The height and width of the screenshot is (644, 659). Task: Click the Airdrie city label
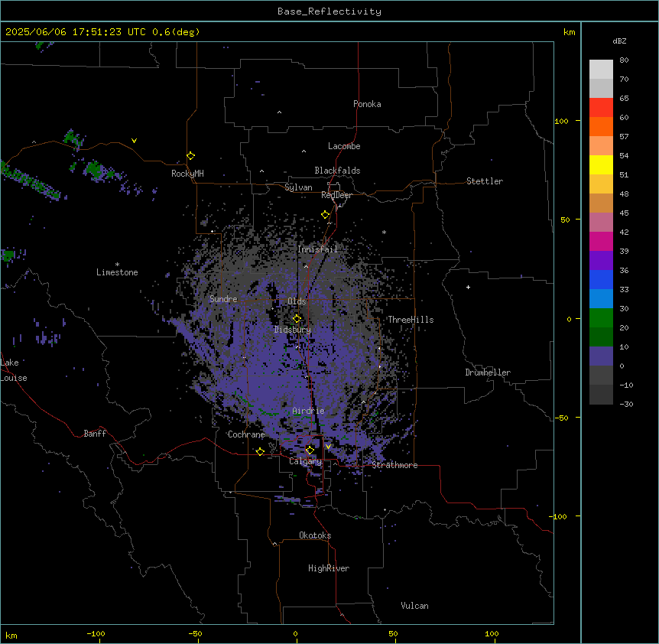point(309,411)
